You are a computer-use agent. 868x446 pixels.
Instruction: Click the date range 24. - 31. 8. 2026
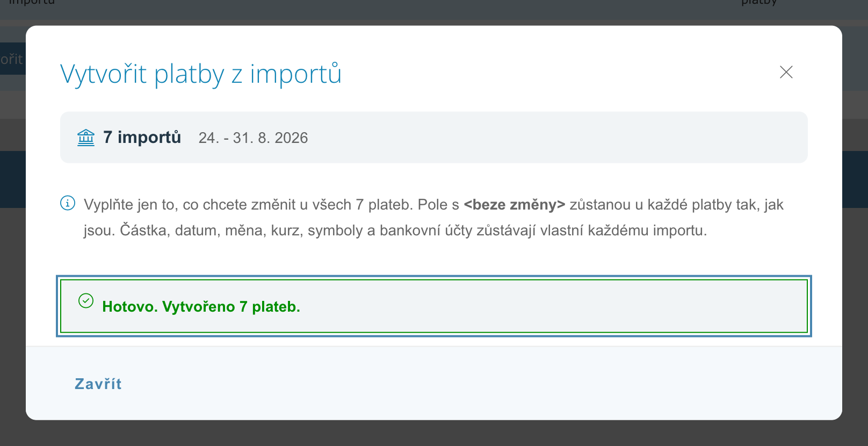pos(253,138)
